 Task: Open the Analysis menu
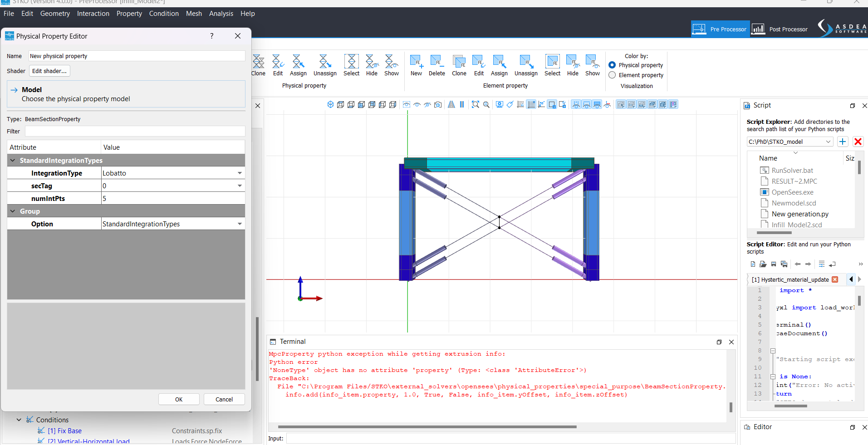coord(221,14)
